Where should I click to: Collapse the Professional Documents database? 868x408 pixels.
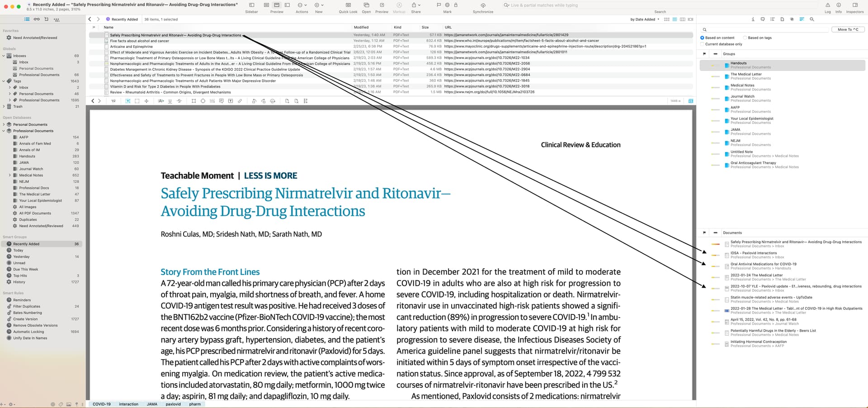[x=4, y=131]
